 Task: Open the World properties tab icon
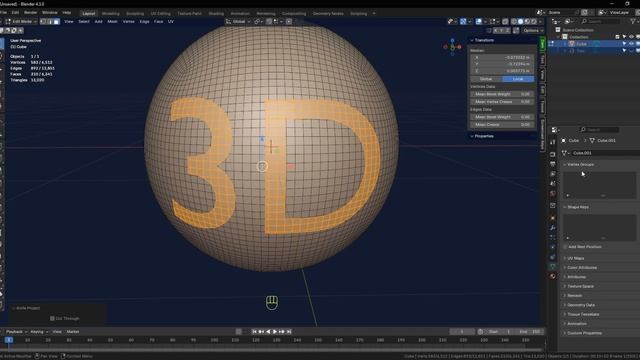[553, 193]
